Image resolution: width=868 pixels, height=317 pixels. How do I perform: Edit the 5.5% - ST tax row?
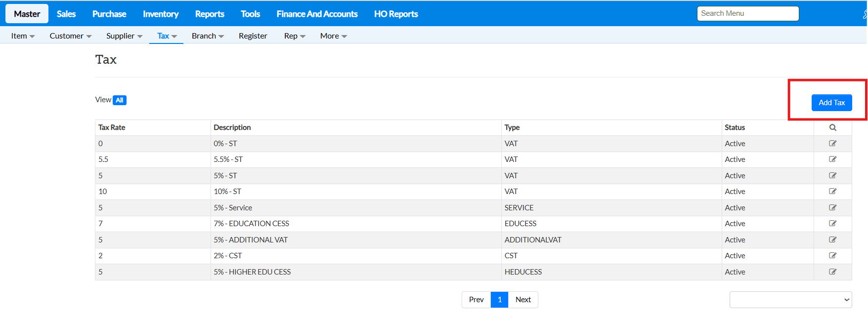[x=833, y=159]
